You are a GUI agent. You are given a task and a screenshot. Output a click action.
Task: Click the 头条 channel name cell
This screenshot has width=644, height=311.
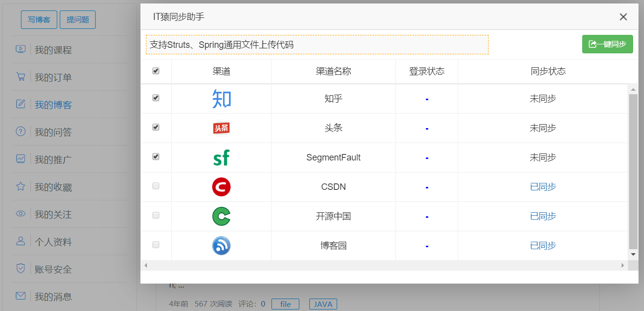(333, 128)
